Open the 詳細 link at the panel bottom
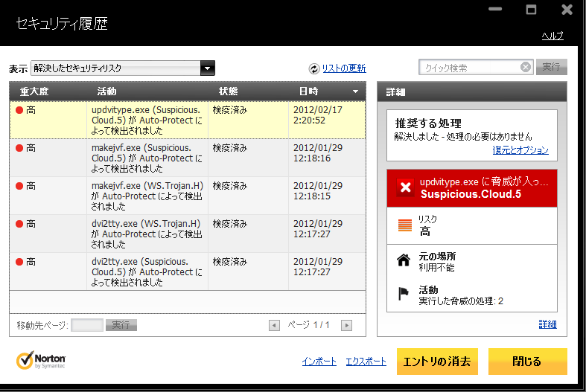The width and height of the screenshot is (586, 392). [x=547, y=324]
